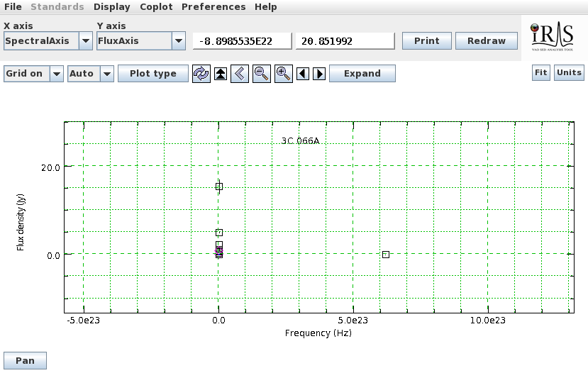Click the -5.0e23 x-axis tick label
The width and height of the screenshot is (588, 373).
[x=83, y=321]
